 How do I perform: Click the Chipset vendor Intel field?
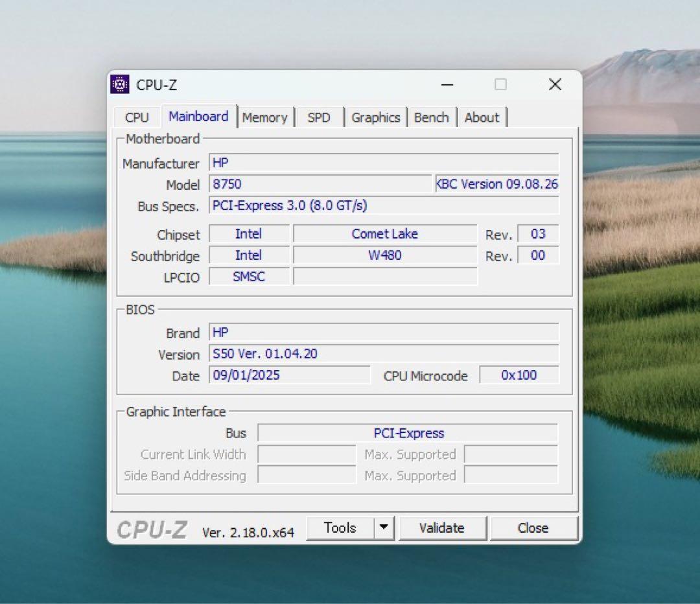click(249, 234)
